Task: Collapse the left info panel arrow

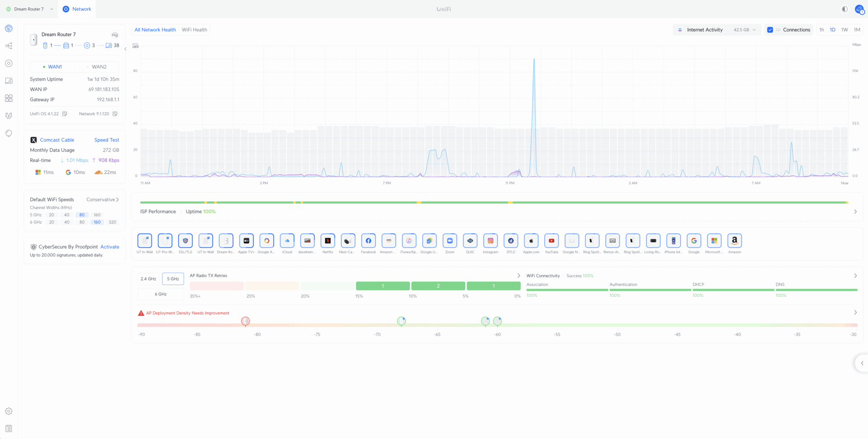Action: coord(126,49)
